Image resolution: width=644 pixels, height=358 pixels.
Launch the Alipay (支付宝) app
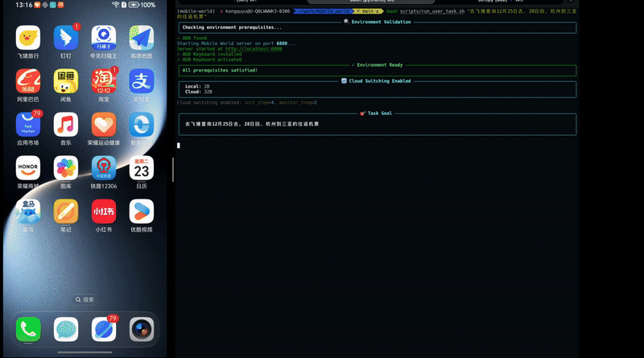click(142, 81)
